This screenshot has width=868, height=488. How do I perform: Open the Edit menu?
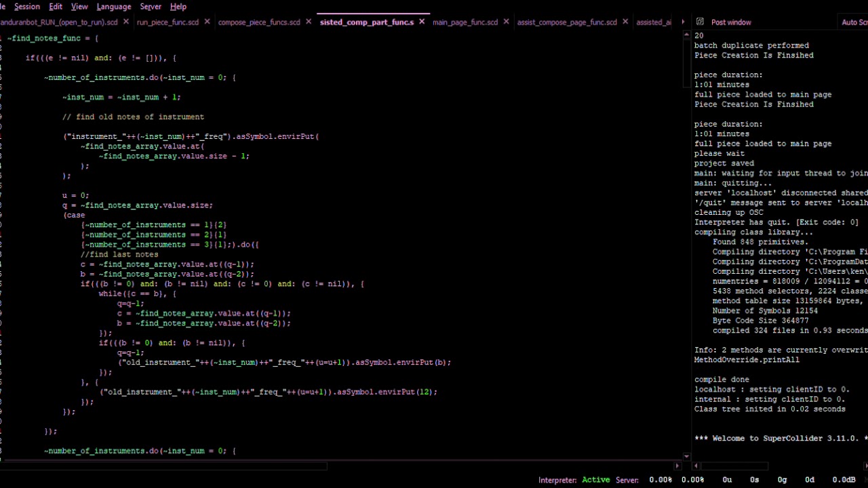(x=56, y=6)
